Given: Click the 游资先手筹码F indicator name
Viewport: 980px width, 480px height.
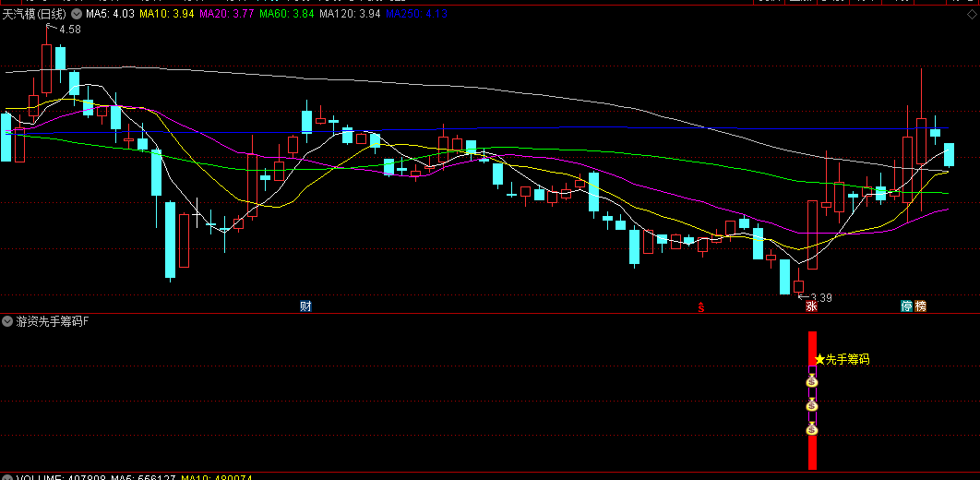Looking at the screenshot, I should tap(53, 322).
